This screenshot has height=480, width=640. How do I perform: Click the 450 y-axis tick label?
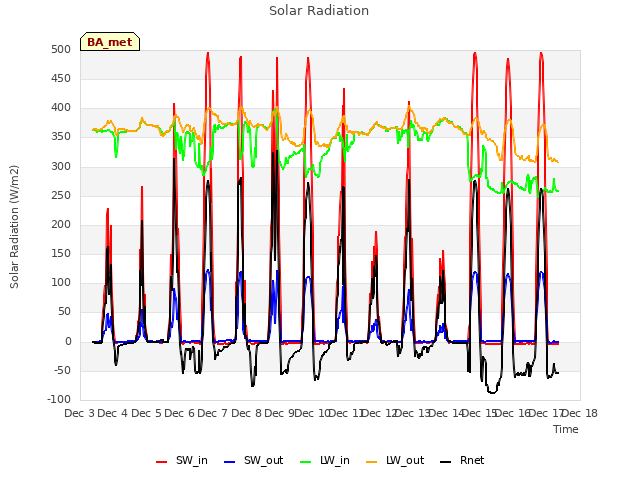[x=61, y=78]
